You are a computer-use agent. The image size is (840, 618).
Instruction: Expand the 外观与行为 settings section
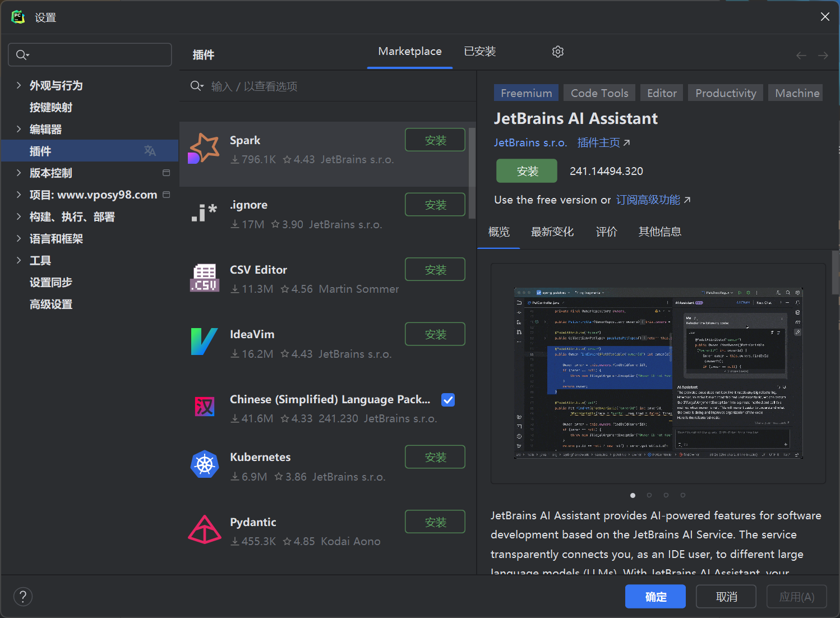coord(19,85)
